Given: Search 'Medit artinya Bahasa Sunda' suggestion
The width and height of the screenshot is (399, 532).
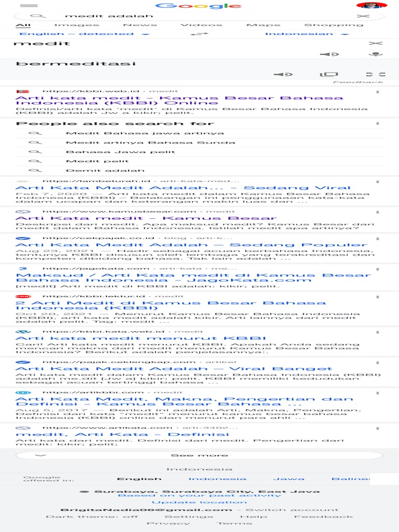Looking at the screenshot, I should 150,142.
